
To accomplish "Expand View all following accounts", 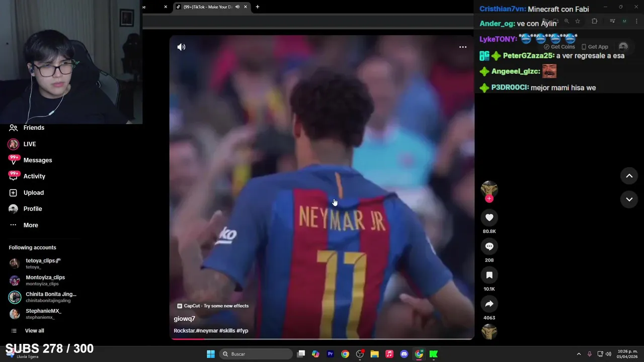I will [34, 330].
